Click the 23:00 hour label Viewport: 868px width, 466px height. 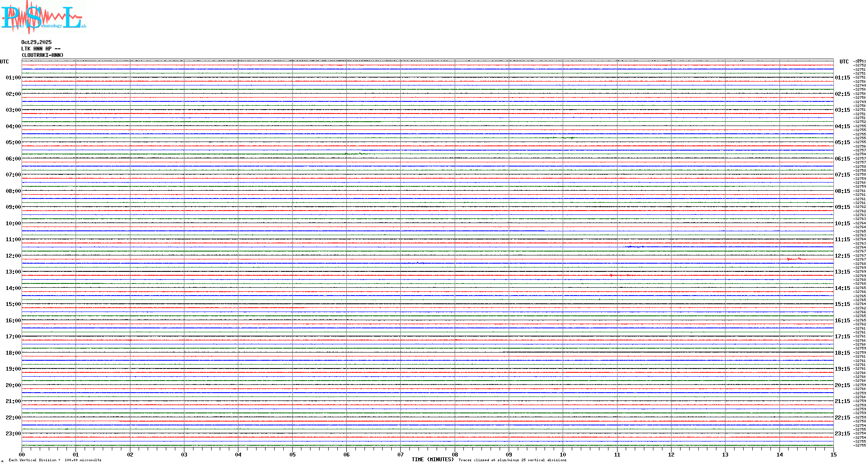(13, 434)
